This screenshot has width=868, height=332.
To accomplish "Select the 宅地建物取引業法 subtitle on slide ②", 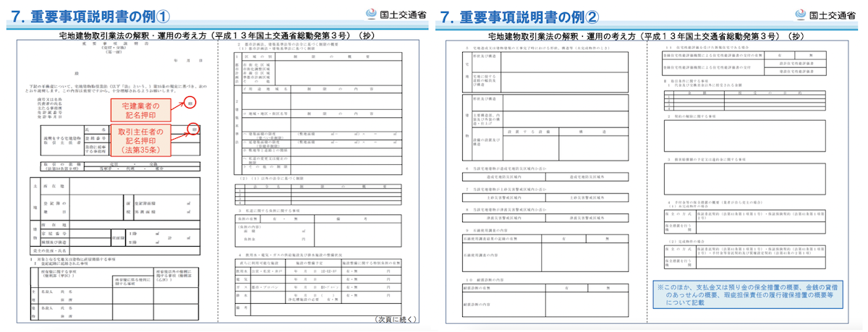I will click(646, 35).
